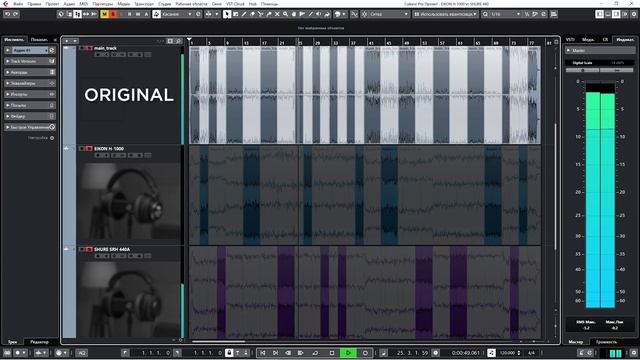The image size is (640, 360).
Task: Pick the Mute X tool
Action: [x=277, y=14]
